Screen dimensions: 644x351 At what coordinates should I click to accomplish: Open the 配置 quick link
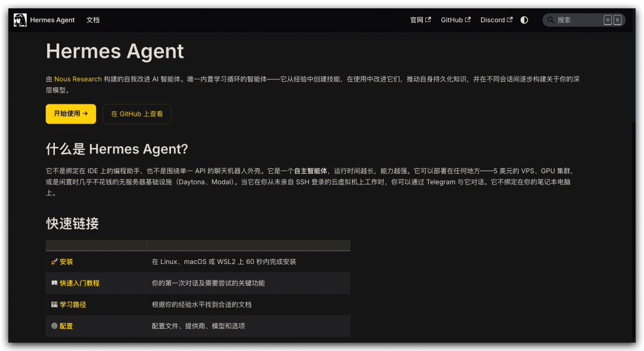(x=66, y=326)
